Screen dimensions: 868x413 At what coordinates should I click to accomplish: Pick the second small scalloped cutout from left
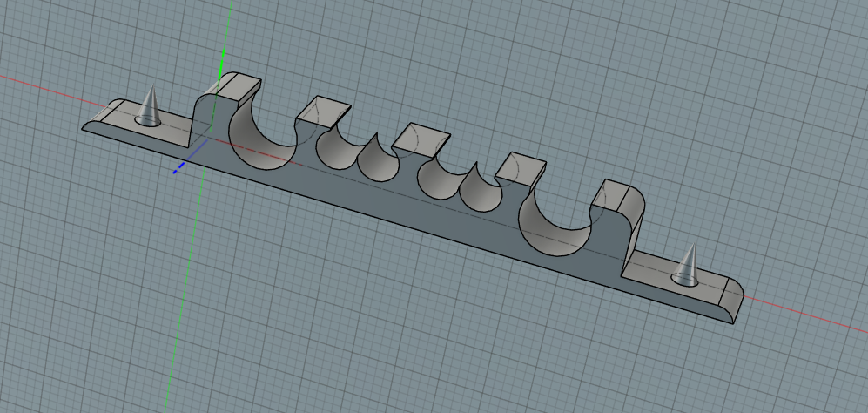[375, 160]
